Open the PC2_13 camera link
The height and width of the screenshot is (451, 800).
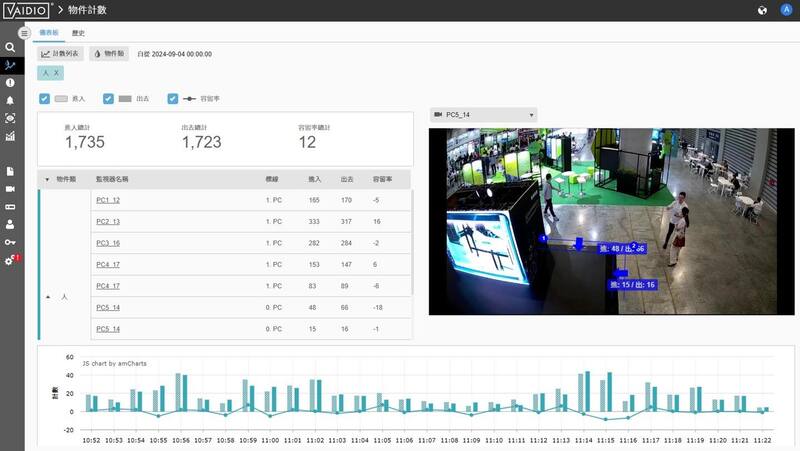coord(108,221)
